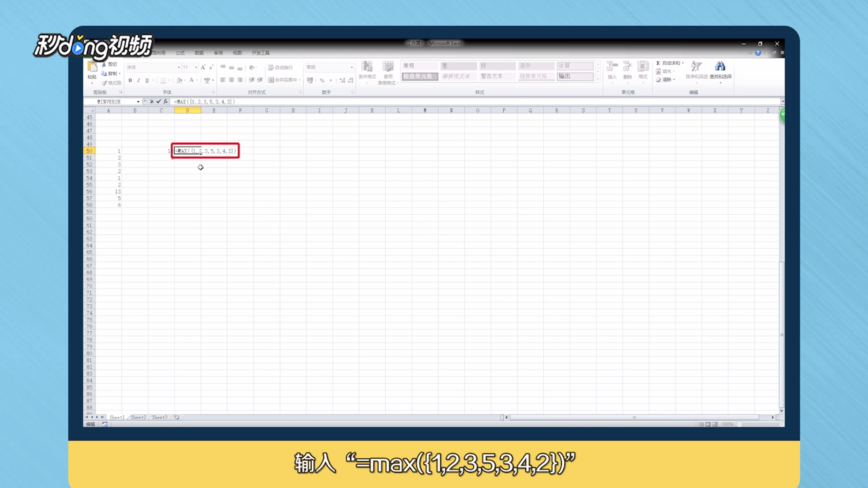The image size is (868, 488).
Task: Cancel the formula entry with X
Action: tap(152, 102)
